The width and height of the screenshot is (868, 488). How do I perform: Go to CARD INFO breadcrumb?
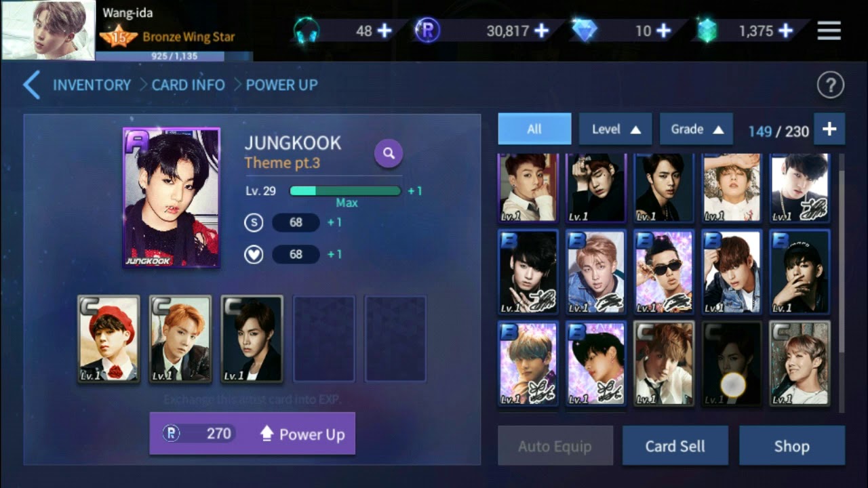[x=189, y=85]
